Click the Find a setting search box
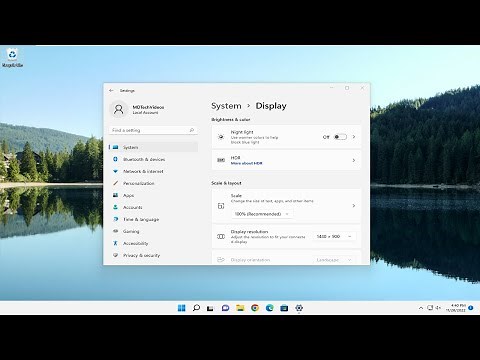 click(153, 130)
